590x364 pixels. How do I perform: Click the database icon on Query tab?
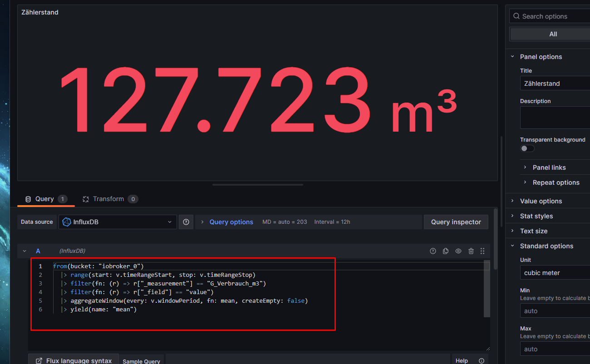point(28,199)
